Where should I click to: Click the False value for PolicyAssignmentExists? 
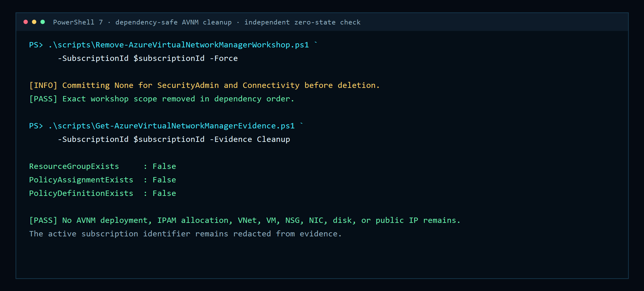tap(164, 180)
